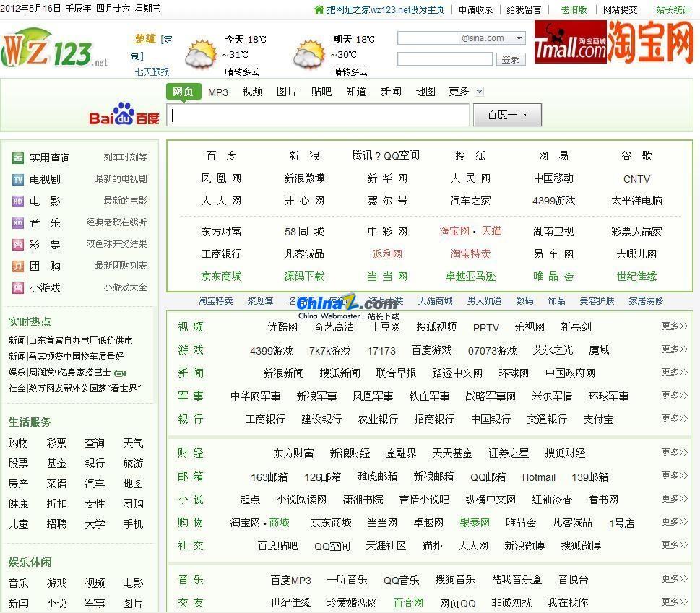Screen dimensions: 700x613
Task: Click the 天猫商城 link in shopping strip
Action: [x=436, y=301]
